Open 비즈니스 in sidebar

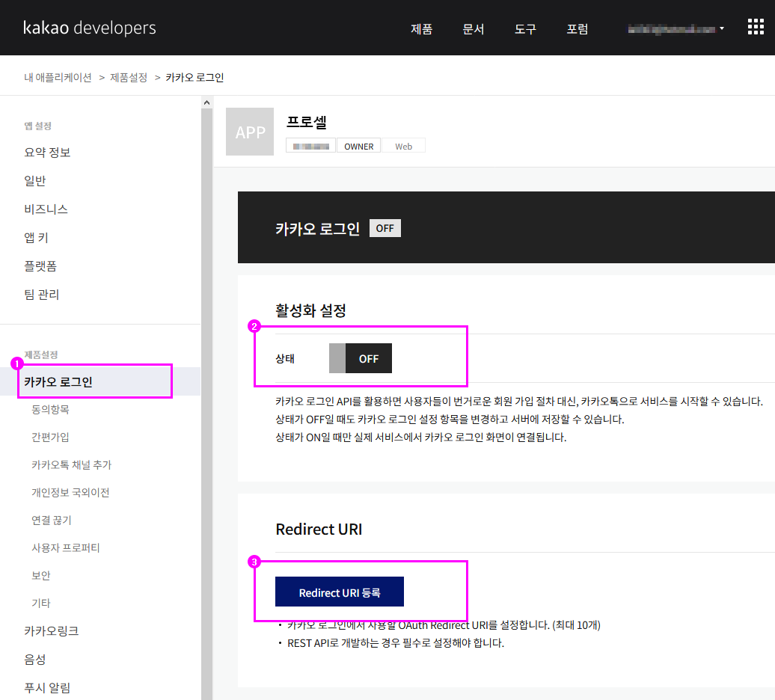tap(46, 209)
